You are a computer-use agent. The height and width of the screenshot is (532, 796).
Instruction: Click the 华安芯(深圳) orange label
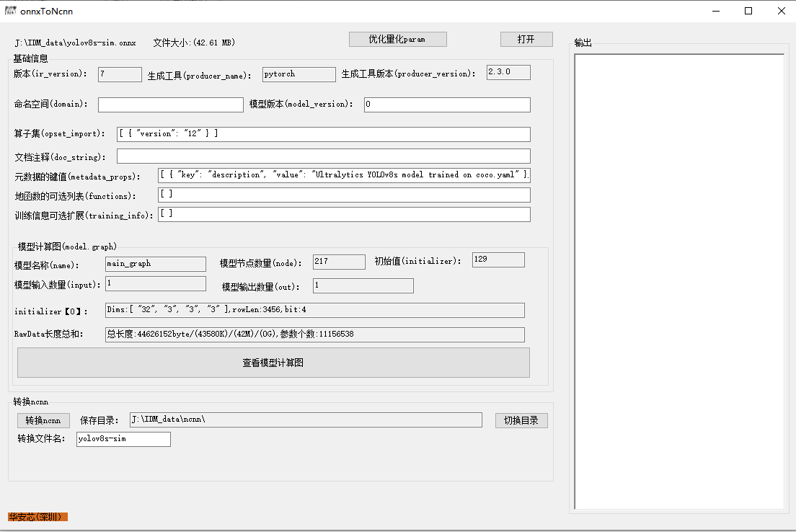37,517
